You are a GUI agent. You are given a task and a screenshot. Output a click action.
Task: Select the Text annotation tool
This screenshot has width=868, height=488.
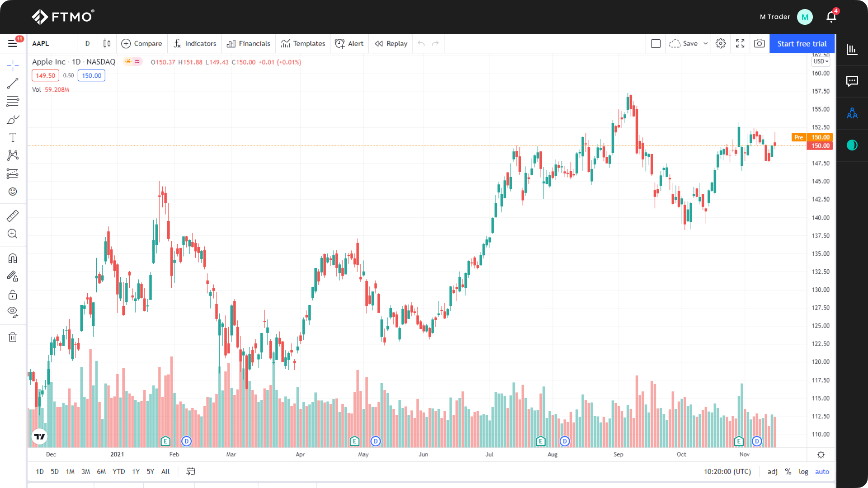13,137
